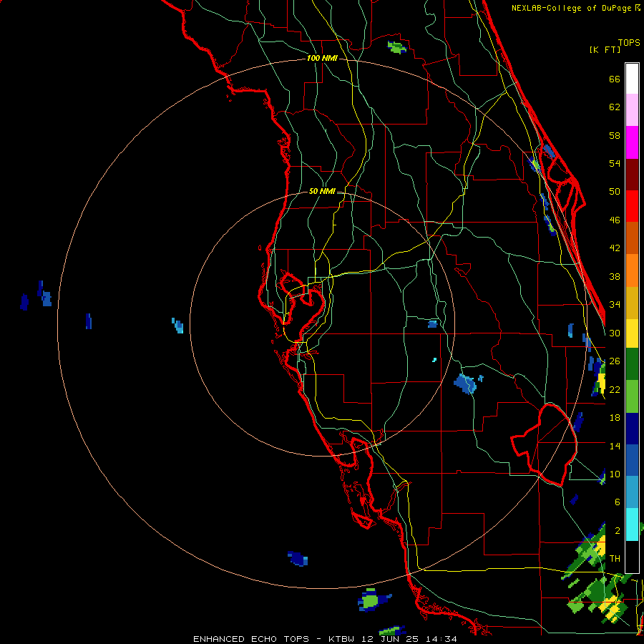Pick the medium blue legend swatch
Viewport: 644px width, 644px height.
click(x=632, y=460)
